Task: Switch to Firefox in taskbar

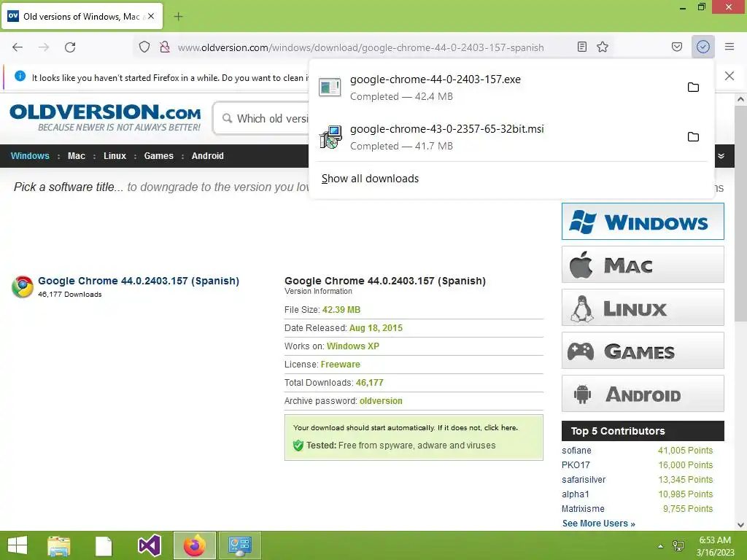Action: click(194, 545)
